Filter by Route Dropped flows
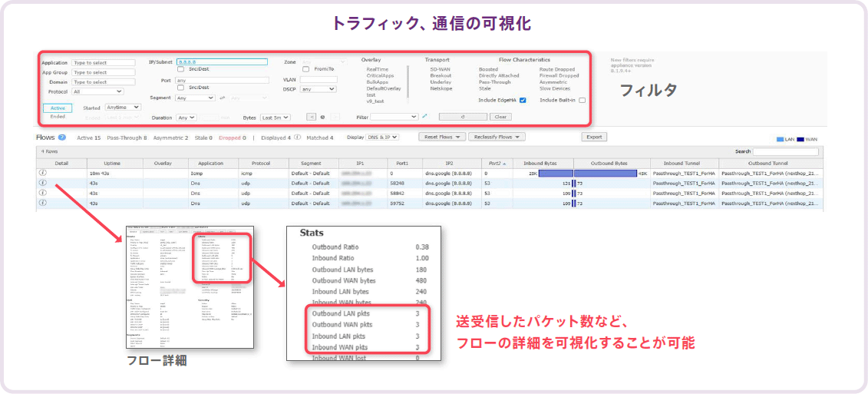The width and height of the screenshot is (868, 394). click(557, 69)
